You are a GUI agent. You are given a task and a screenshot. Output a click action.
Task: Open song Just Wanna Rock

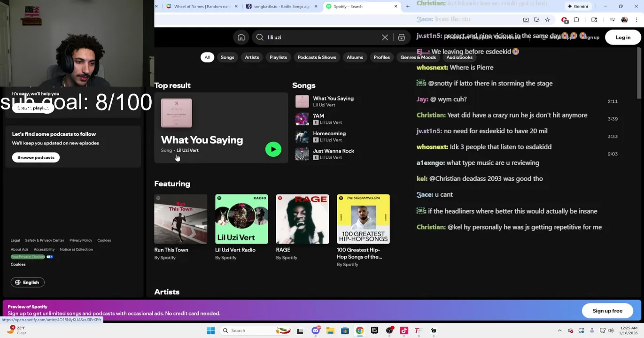334,151
